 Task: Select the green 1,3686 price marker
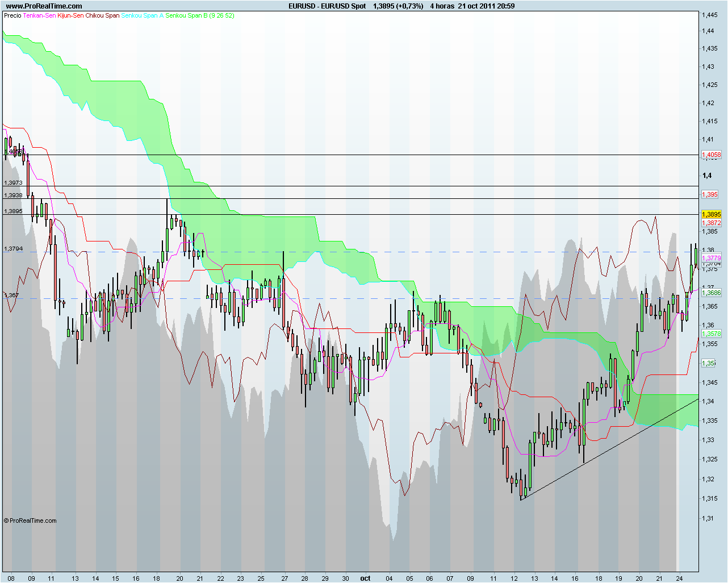point(711,293)
